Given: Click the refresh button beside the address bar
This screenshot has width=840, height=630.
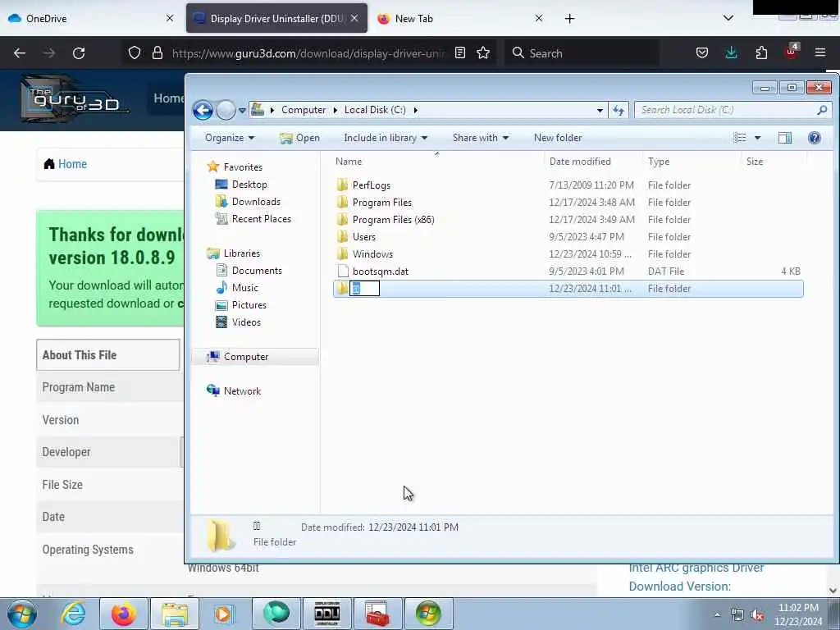Looking at the screenshot, I should (619, 110).
